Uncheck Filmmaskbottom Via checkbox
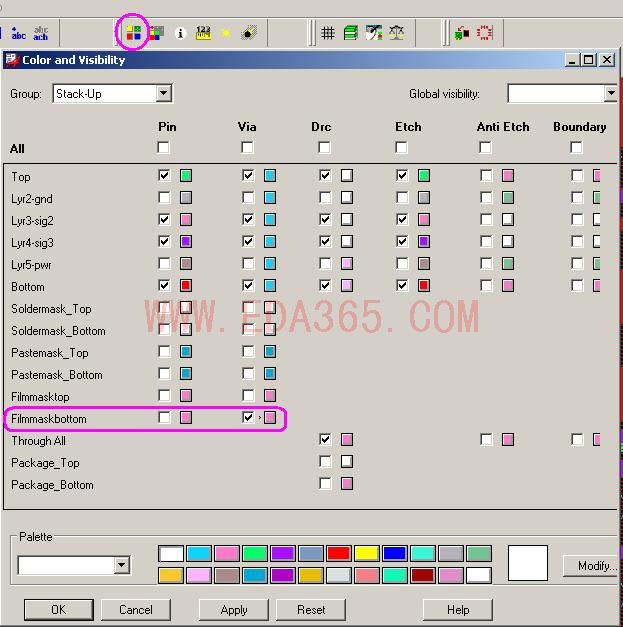This screenshot has width=623, height=627. 248,417
